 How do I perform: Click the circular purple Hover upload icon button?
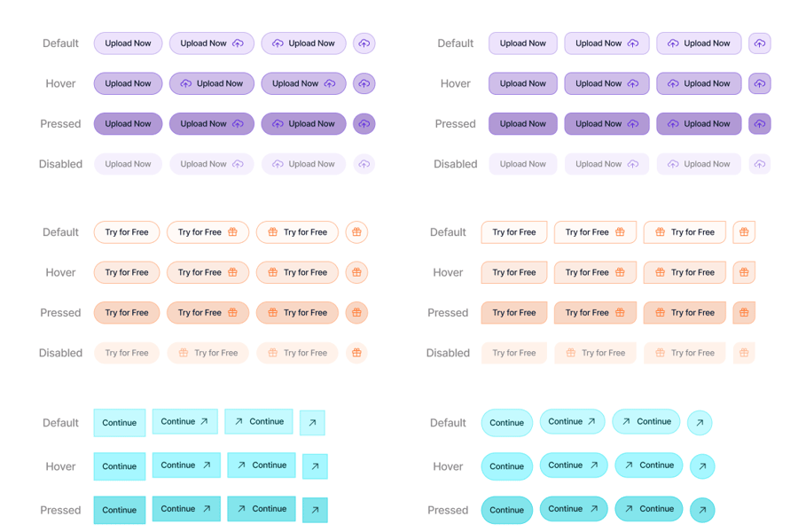coord(364,83)
